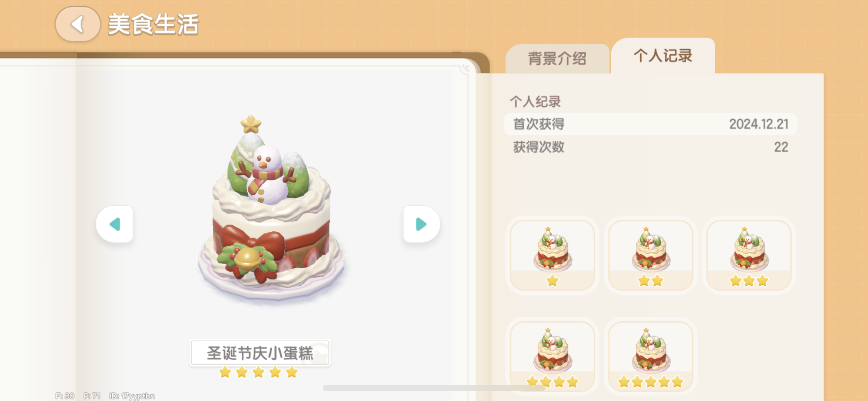868x401 pixels.
Task: Click the 美食生活 page title
Action: 153,24
